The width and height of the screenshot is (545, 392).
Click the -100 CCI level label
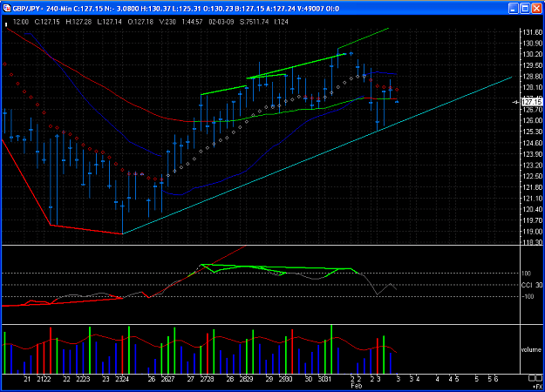528,296
